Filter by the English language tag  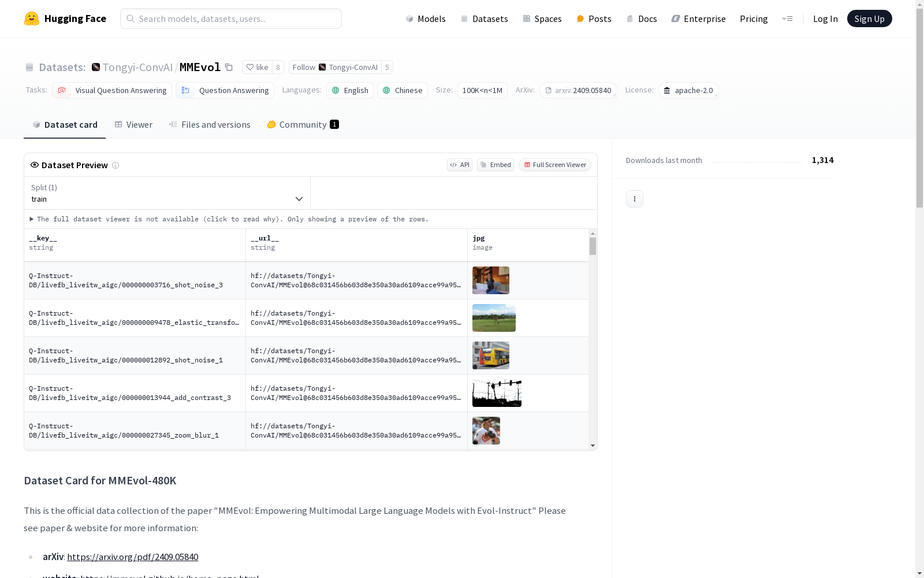[x=350, y=90]
